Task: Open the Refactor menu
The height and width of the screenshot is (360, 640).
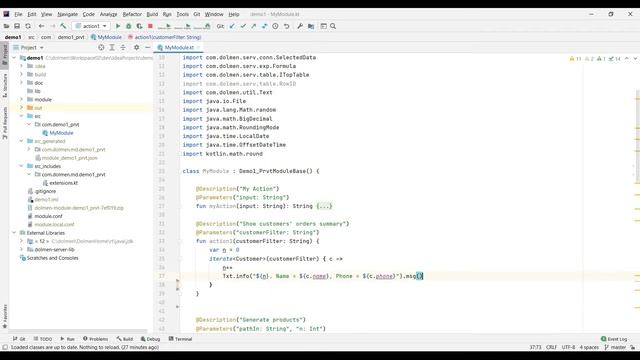Action: (132, 14)
